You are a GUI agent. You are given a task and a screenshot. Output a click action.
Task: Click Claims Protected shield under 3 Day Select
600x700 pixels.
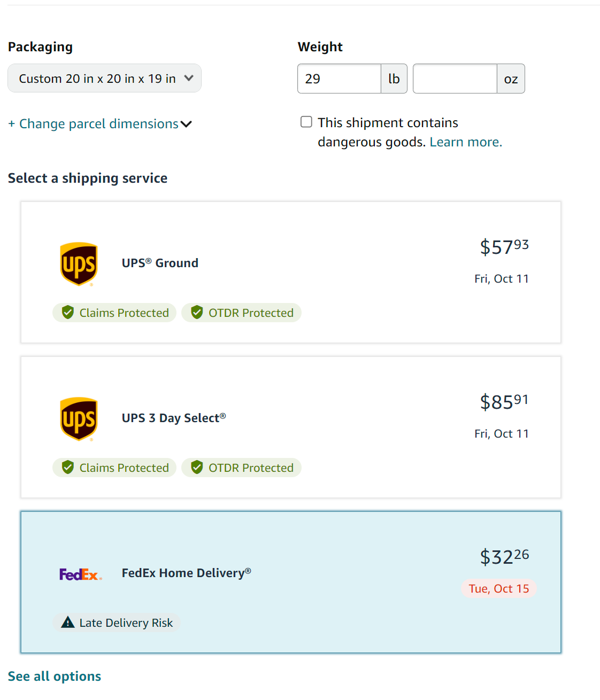[68, 468]
